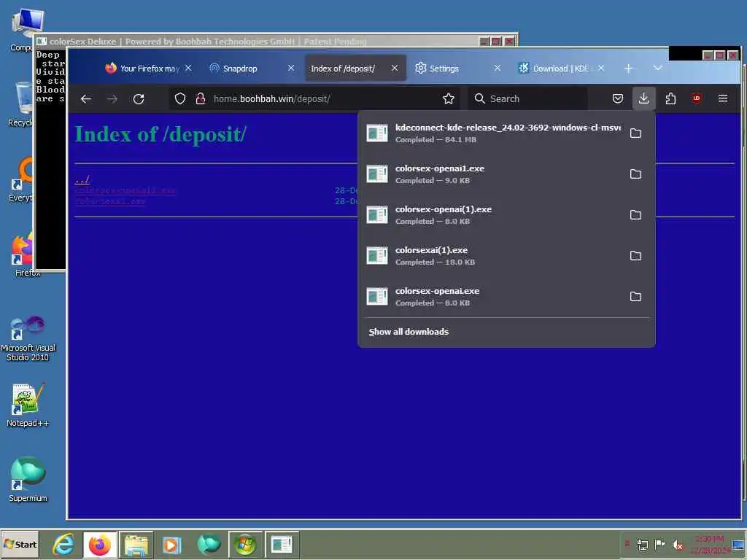Screen dimensions: 747x560
Task: Expand the list all tabs chevron
Action: click(x=658, y=68)
